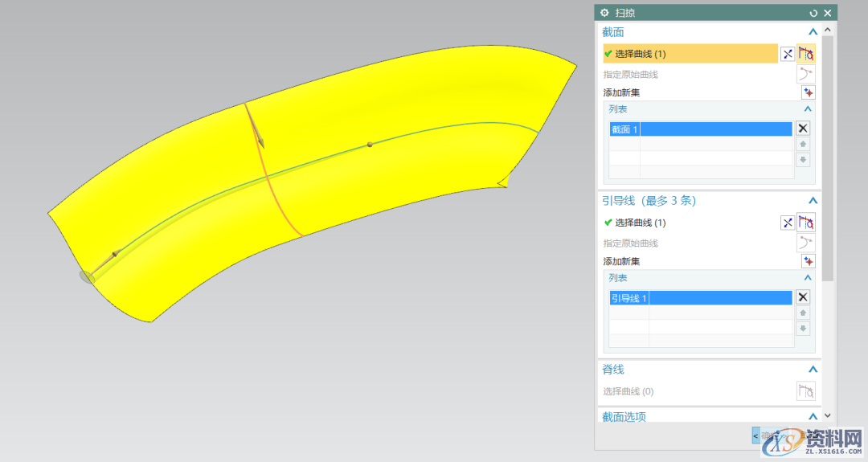This screenshot has height=462, width=868.
Task: Click the 脊线 select curve icon
Action: point(805,391)
